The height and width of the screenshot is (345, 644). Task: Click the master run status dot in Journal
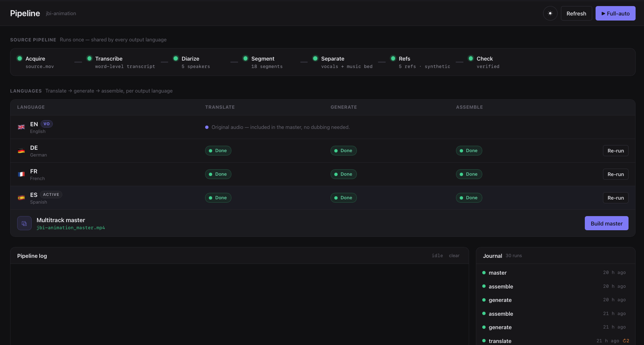484,273
